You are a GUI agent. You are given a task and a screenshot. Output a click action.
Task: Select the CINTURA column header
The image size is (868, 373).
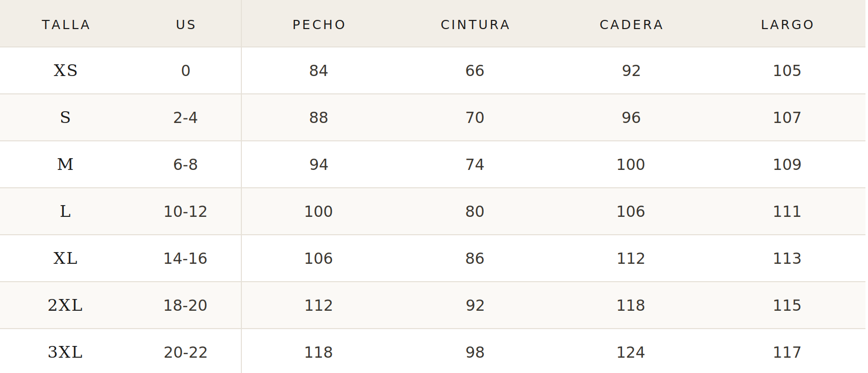pyautogui.click(x=475, y=24)
